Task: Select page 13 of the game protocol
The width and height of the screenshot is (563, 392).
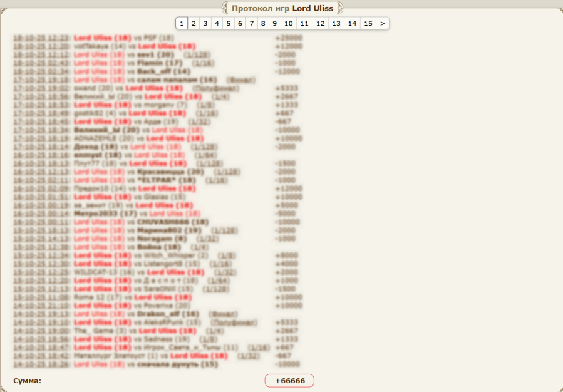Action: 336,23
